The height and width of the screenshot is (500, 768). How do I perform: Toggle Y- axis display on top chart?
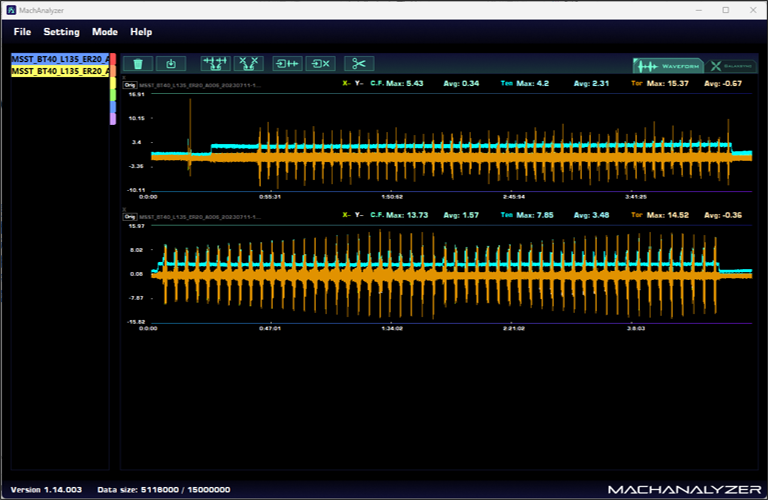(x=359, y=84)
